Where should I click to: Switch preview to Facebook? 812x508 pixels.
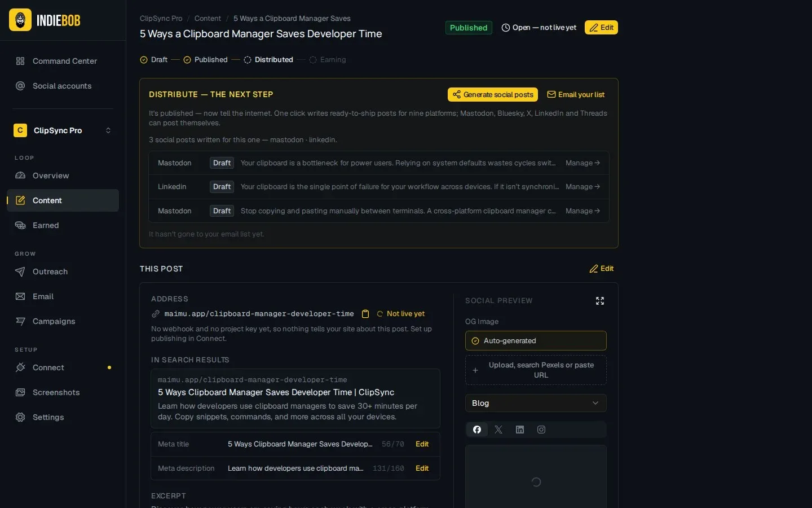click(x=477, y=430)
